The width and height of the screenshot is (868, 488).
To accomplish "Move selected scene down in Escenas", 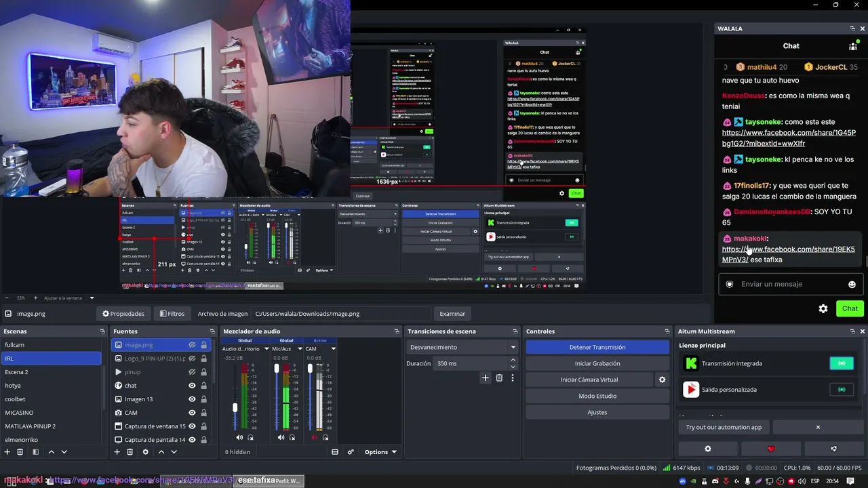I will point(64,452).
